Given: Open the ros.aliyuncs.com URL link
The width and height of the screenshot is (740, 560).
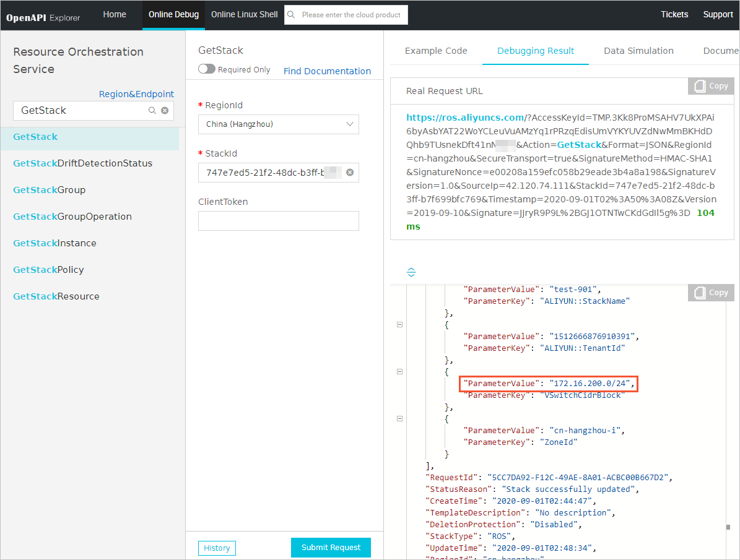Looking at the screenshot, I should pos(465,118).
